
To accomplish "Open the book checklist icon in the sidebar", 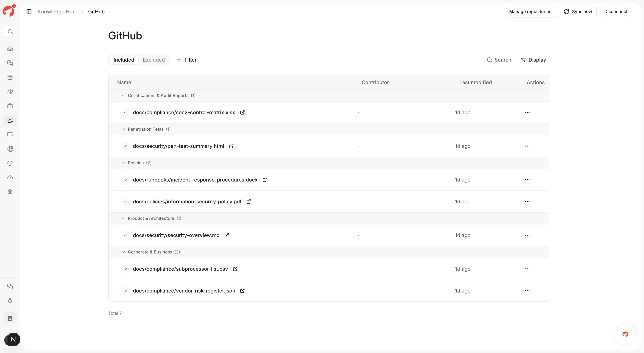I will (x=10, y=135).
